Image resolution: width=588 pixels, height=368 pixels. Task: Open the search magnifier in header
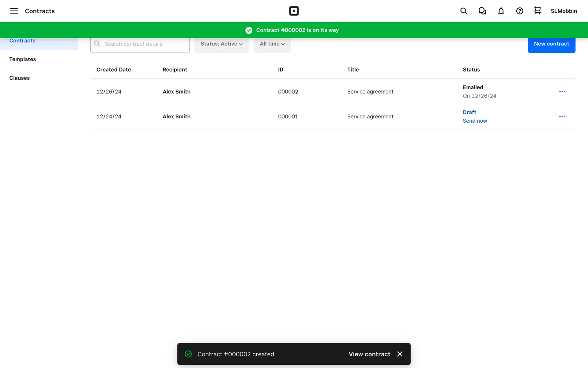463,11
